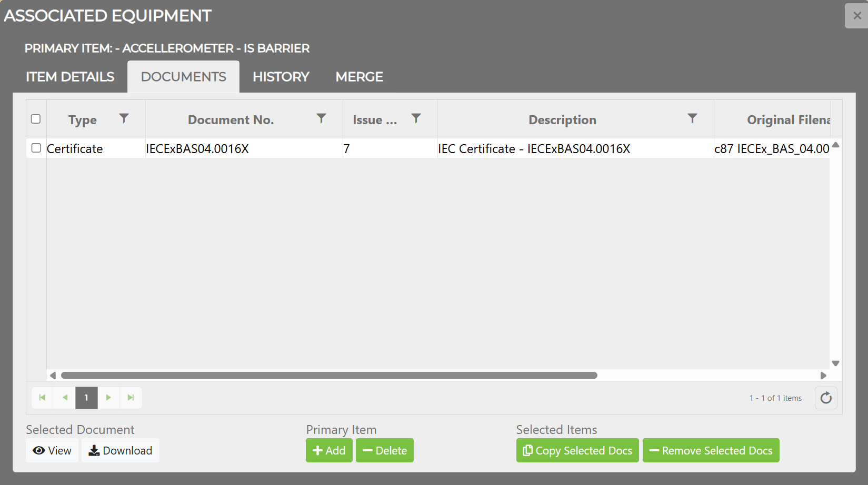868x485 pixels.
Task: Click the horizontal scroll left arrow
Action: [x=53, y=376]
